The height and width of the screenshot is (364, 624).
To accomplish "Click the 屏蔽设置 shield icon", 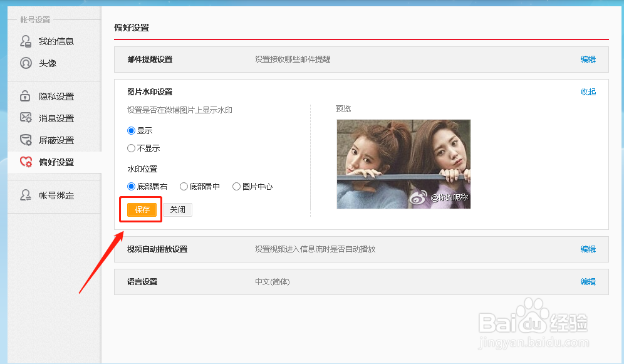I will coord(26,140).
